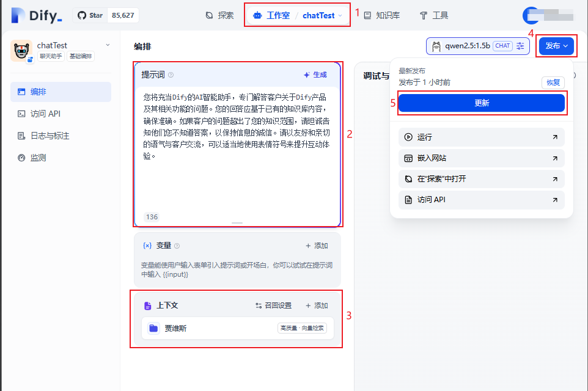The image size is (588, 391).
Task: Click the 基础编排 tag under chatTest
Action: pos(81,56)
